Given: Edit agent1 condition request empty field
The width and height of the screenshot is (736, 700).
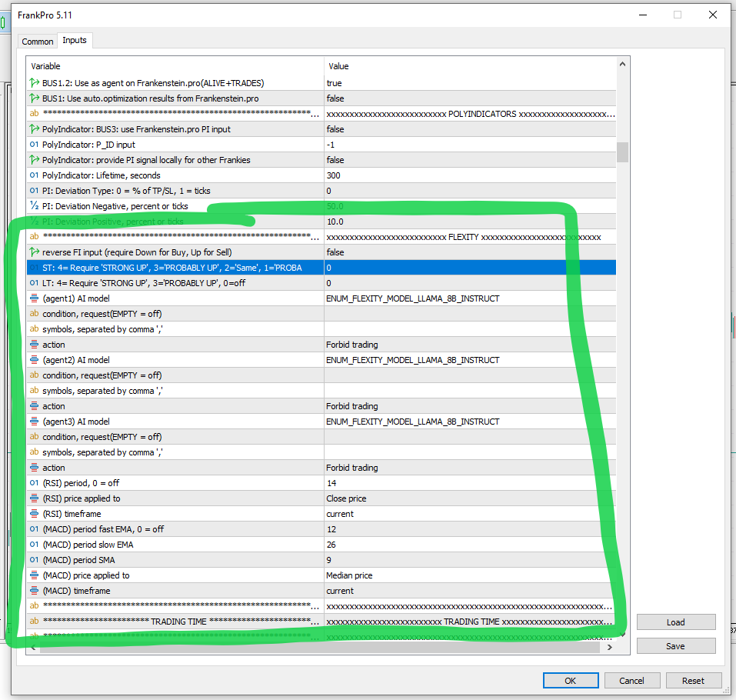Looking at the screenshot, I should (x=470, y=314).
